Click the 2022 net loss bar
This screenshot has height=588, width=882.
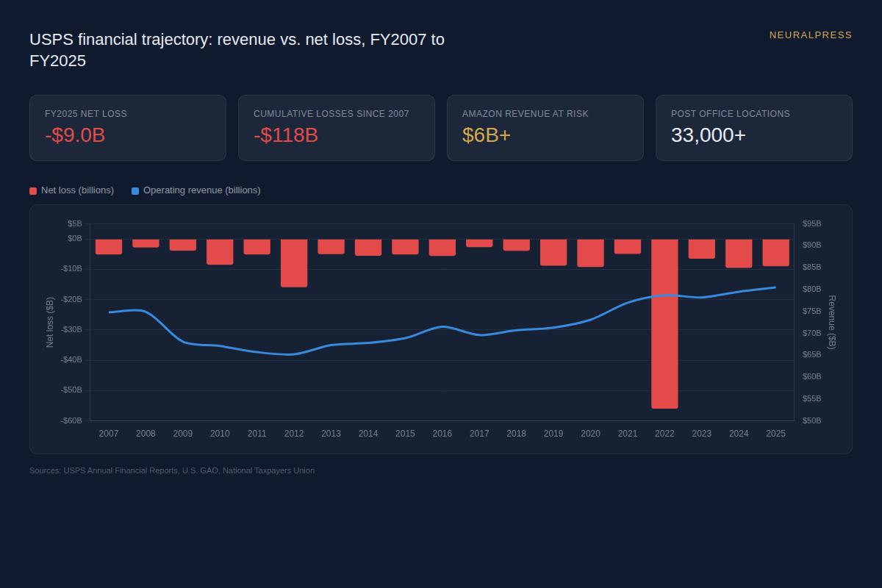click(664, 323)
